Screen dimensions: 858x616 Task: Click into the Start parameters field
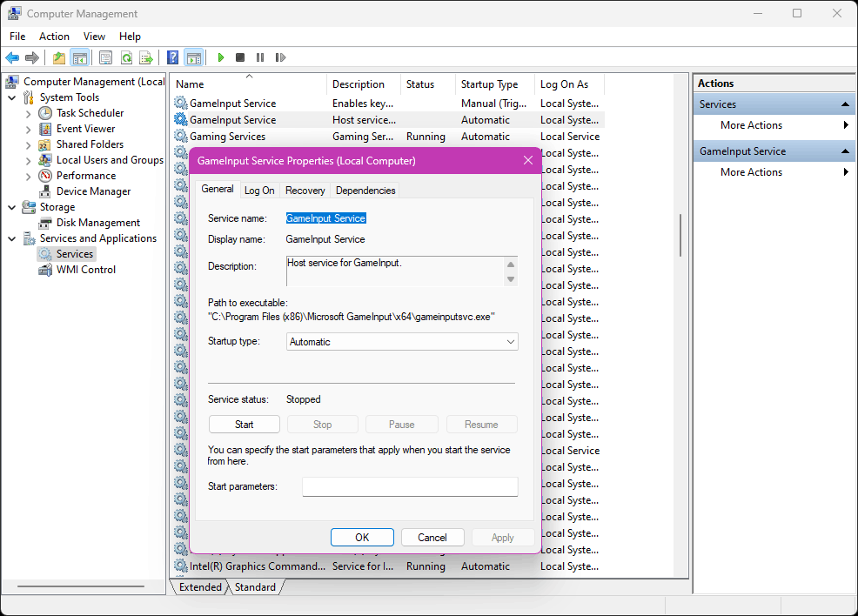point(410,486)
